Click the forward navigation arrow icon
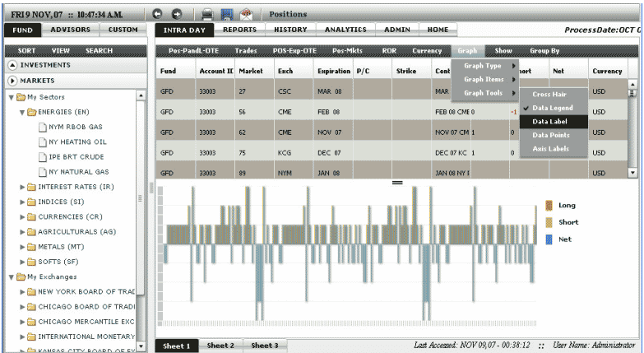 (176, 14)
